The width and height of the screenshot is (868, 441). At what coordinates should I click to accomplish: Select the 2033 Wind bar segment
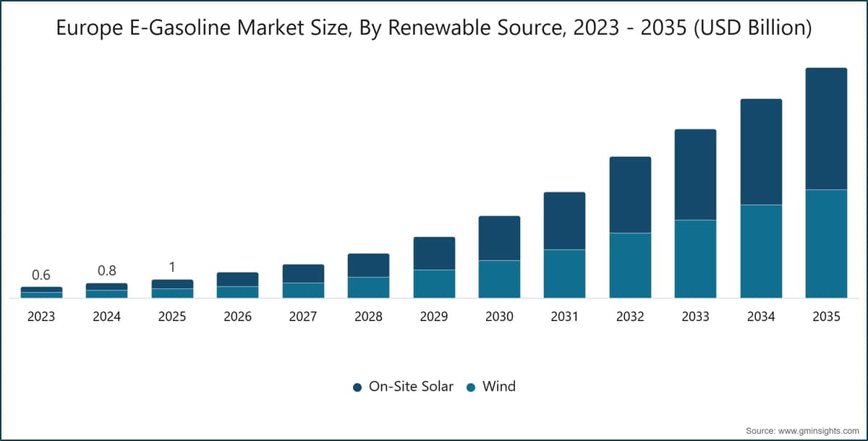695,259
